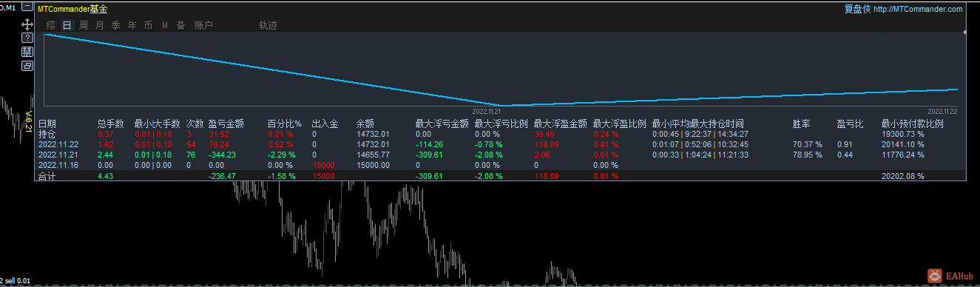Viewport: 980px width, 287px height.
Task: Select the 日期 column header
Action: pyautogui.click(x=47, y=124)
